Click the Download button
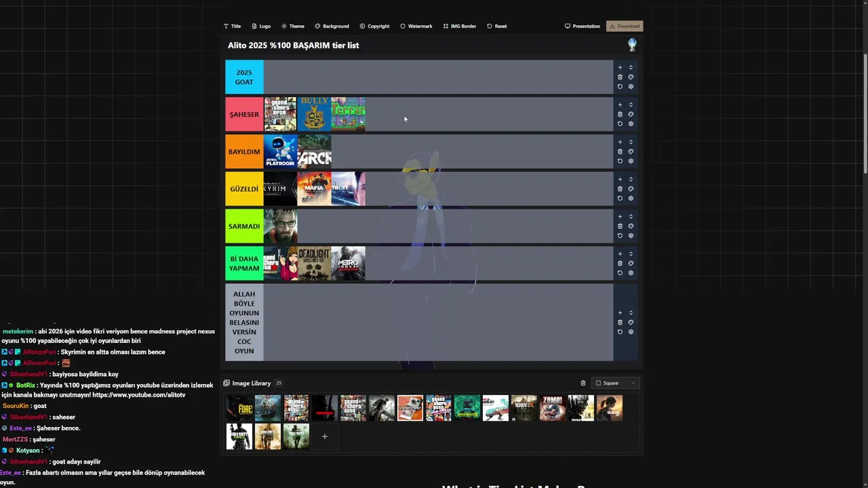This screenshot has width=868, height=488. [x=625, y=26]
